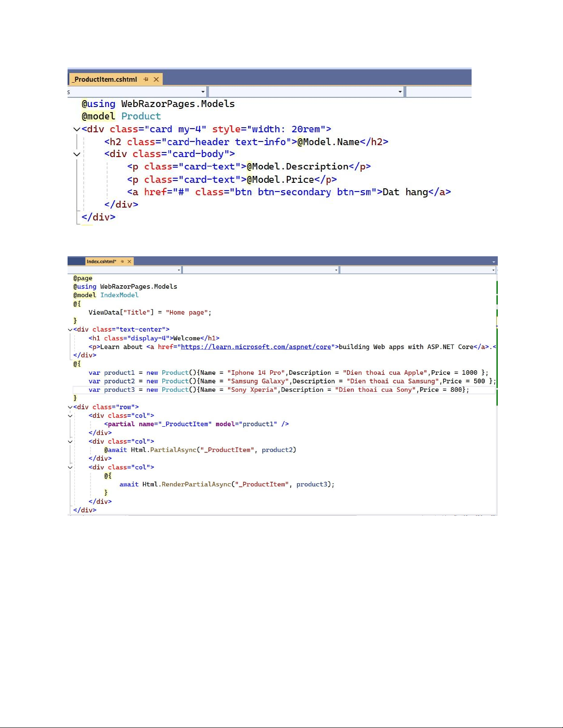Collapse the col div containing the partial tag
This screenshot has width=563, height=728.
[x=70, y=416]
